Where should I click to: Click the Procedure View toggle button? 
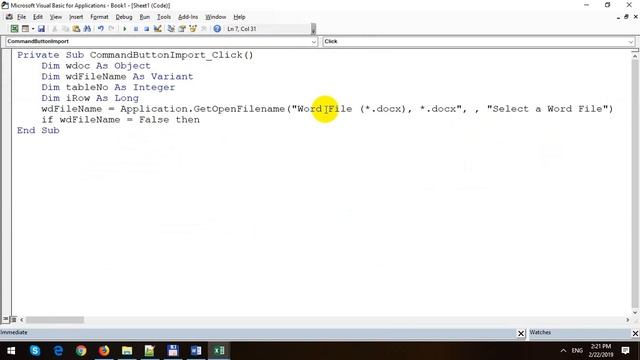coord(6,320)
